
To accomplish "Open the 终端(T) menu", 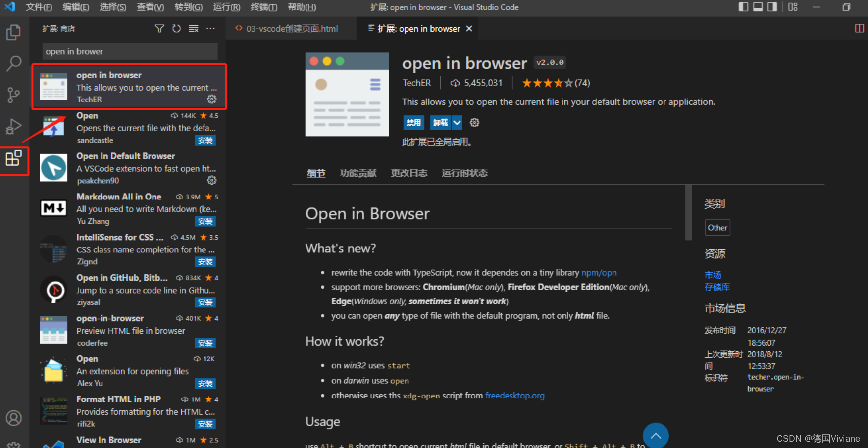I will pos(264,7).
